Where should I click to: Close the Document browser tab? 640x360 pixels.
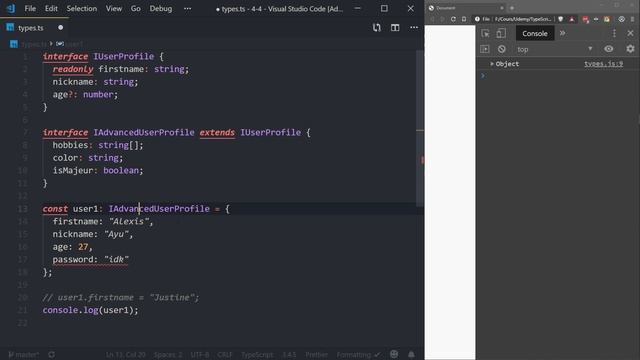coord(502,8)
